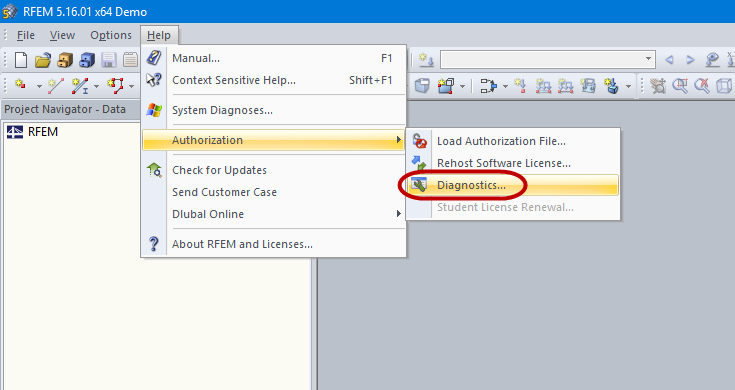Click the hand pan/move view icon
Screen dimensions: 735x390
pyautogui.click(x=658, y=86)
